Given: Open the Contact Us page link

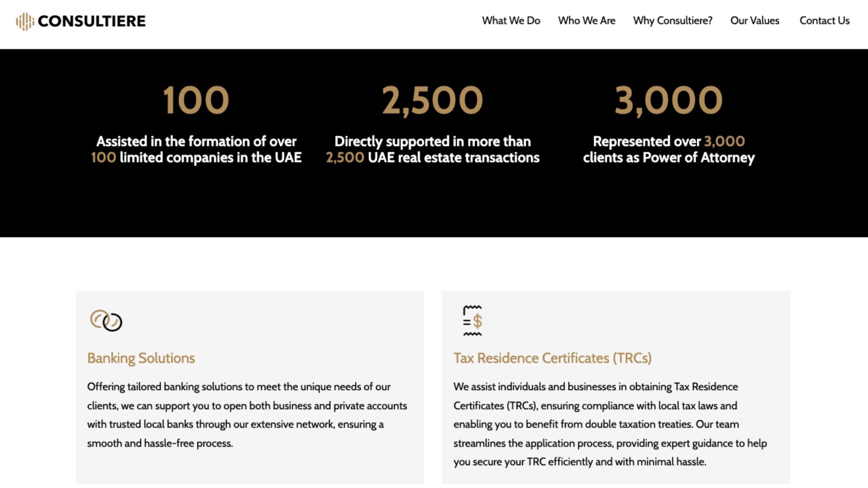Looking at the screenshot, I should click(824, 21).
